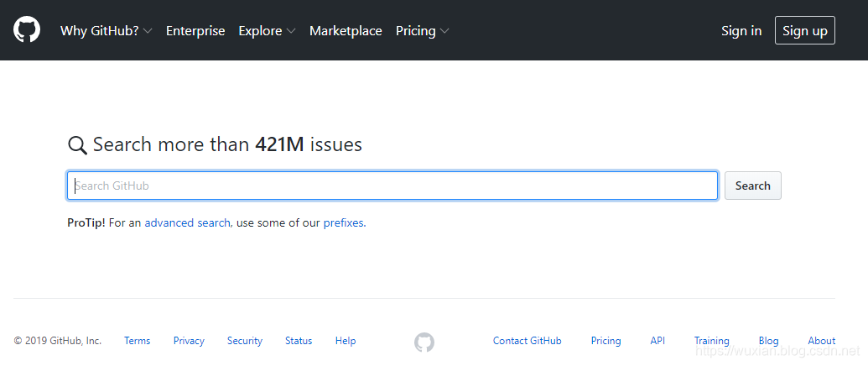Open the Blog footer link

(x=768, y=341)
